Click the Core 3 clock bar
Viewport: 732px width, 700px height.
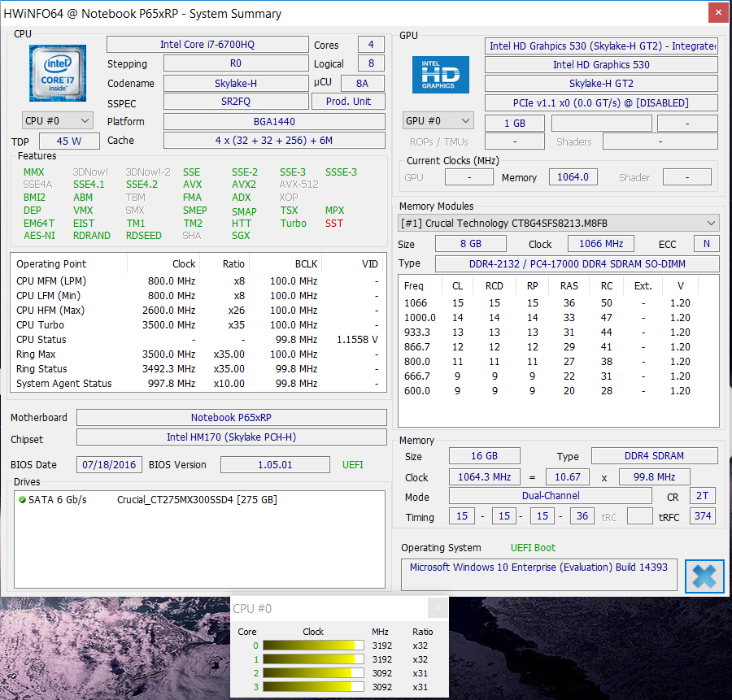click(313, 687)
